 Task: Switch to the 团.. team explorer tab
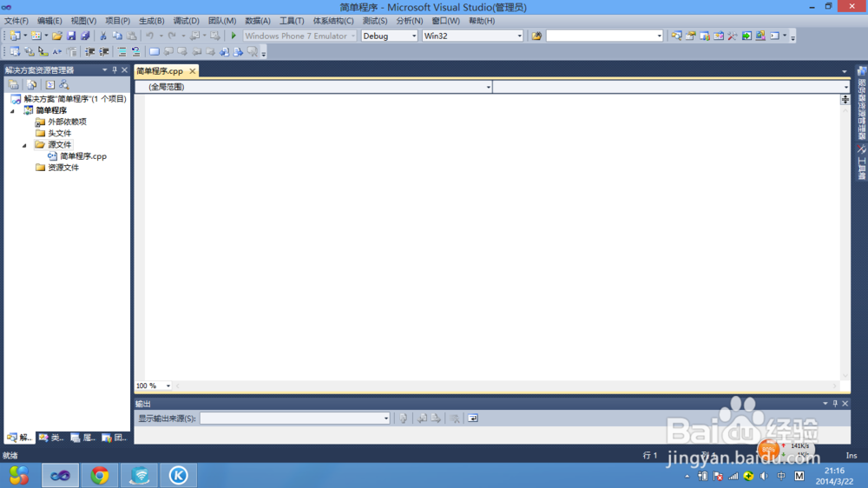(115, 438)
